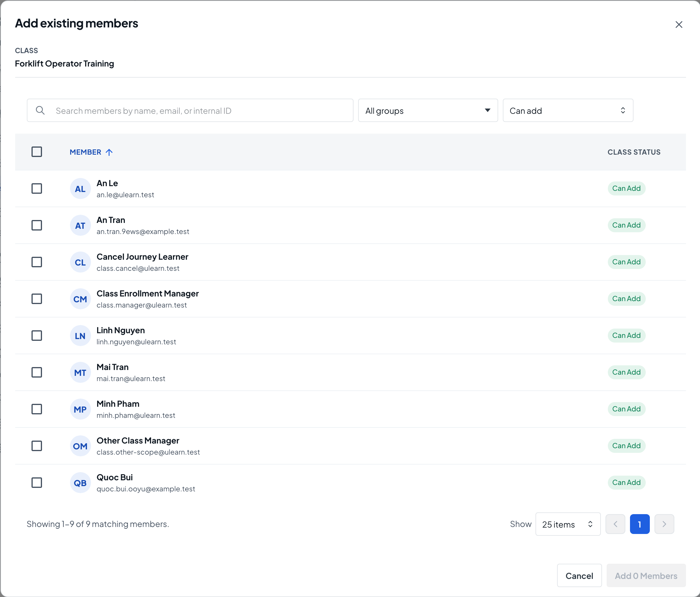700x597 pixels.
Task: Click the MP avatar for Minh Pham
Action: coord(80,409)
